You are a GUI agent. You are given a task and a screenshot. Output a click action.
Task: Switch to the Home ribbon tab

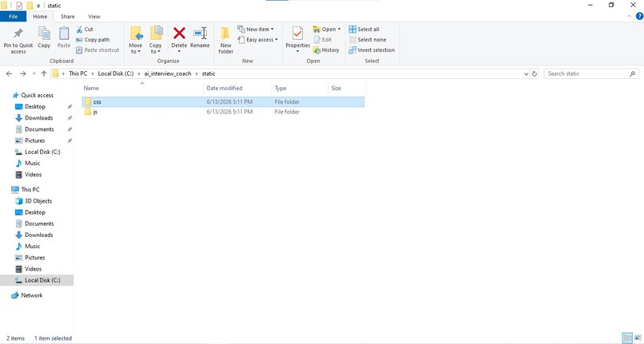click(x=40, y=17)
